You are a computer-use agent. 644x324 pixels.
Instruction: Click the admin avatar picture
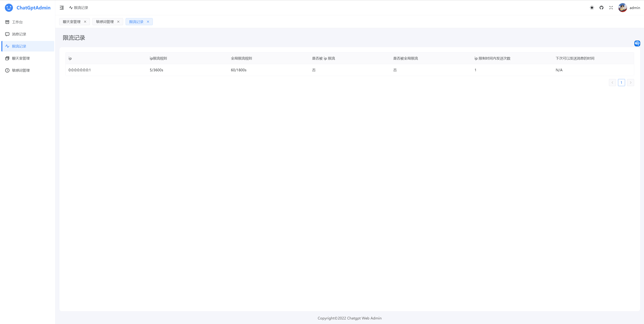622,8
